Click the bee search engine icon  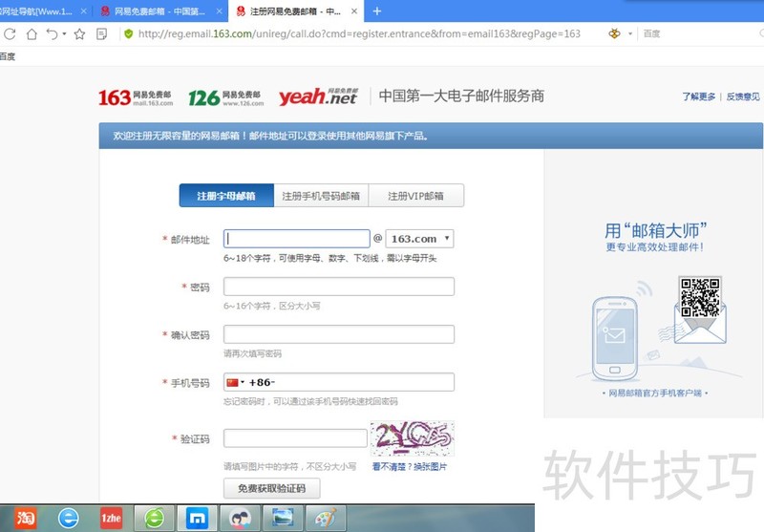pyautogui.click(x=614, y=33)
